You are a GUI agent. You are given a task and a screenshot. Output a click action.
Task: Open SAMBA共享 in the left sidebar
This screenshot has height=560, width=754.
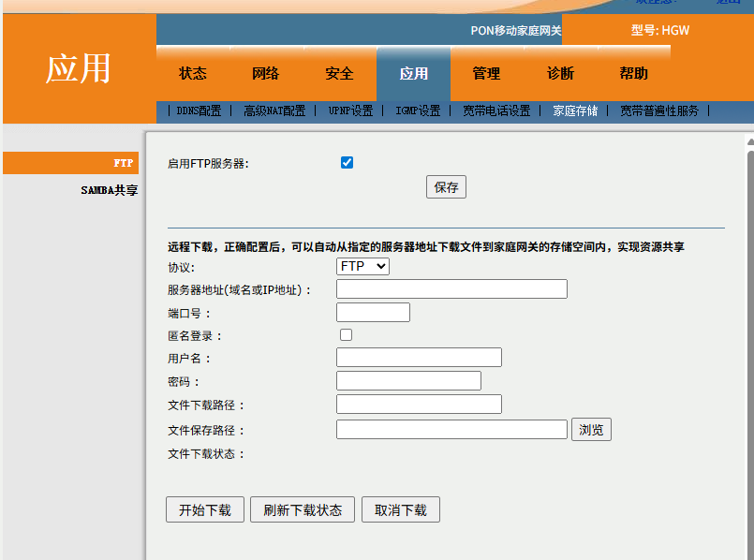point(109,190)
